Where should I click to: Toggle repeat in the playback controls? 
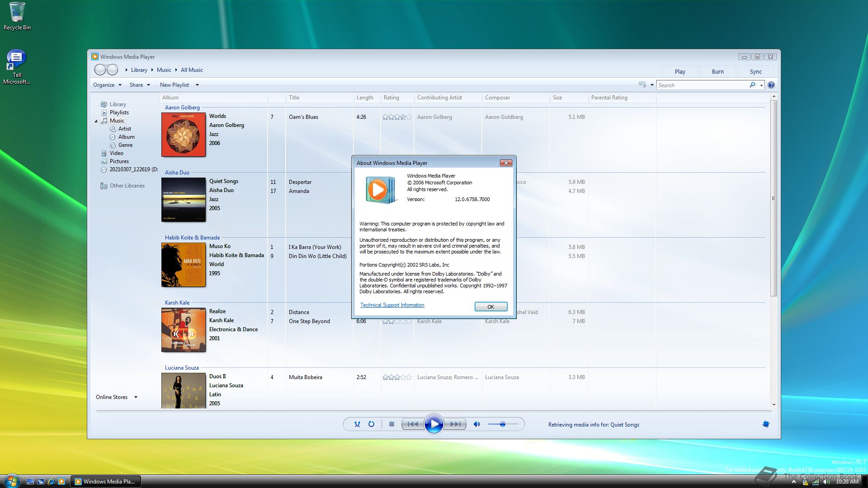click(371, 424)
